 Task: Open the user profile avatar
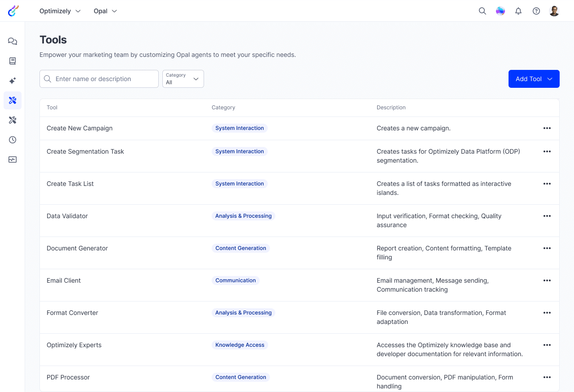click(554, 11)
